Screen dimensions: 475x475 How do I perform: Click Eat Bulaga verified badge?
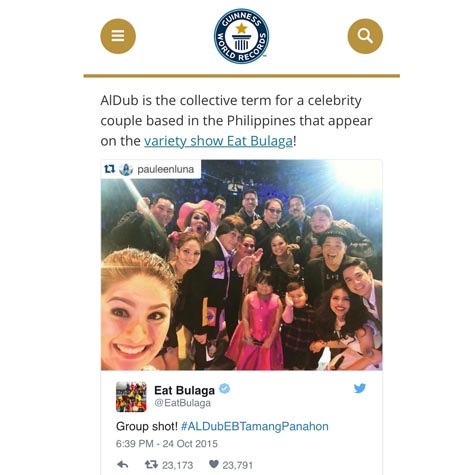coord(225,389)
